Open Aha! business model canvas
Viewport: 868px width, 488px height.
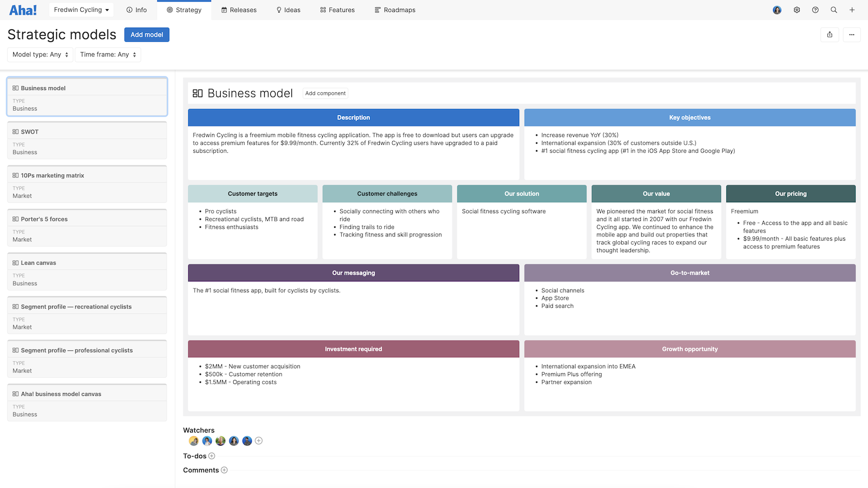[87, 403]
